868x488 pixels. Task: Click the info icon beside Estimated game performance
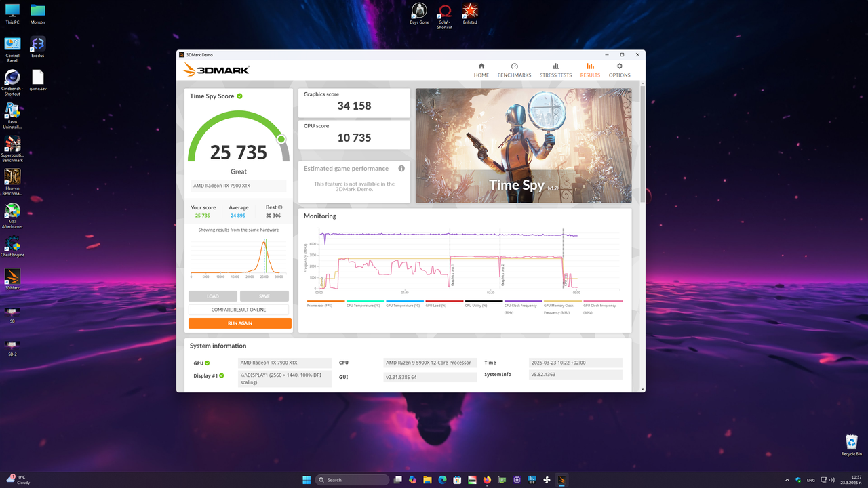[401, 168]
